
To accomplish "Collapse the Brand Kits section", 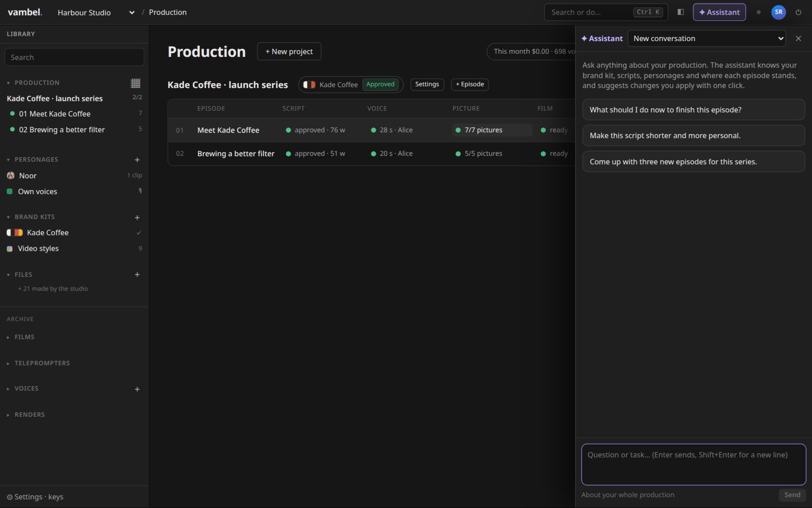I will 8,217.
